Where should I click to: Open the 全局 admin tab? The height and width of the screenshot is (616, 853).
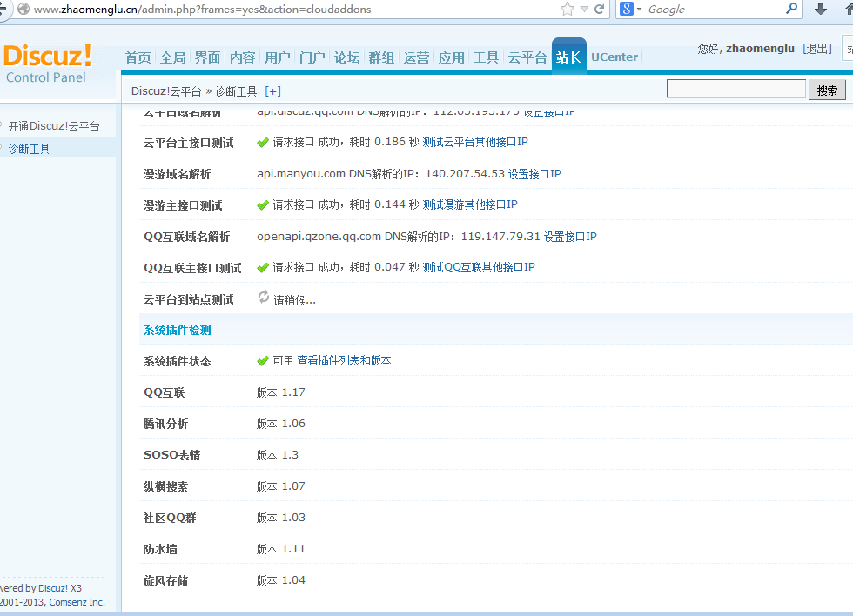[173, 57]
